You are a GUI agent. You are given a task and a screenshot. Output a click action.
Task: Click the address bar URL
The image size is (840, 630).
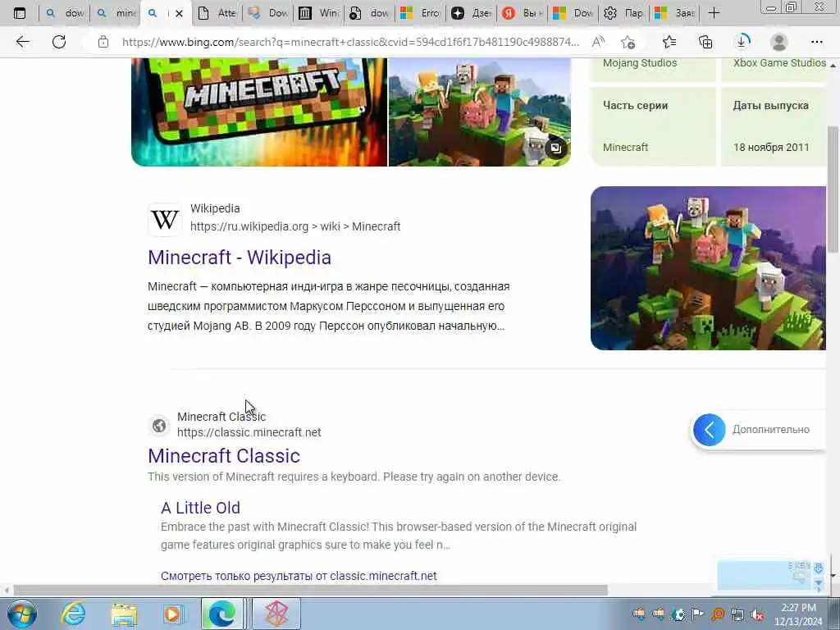tap(350, 42)
